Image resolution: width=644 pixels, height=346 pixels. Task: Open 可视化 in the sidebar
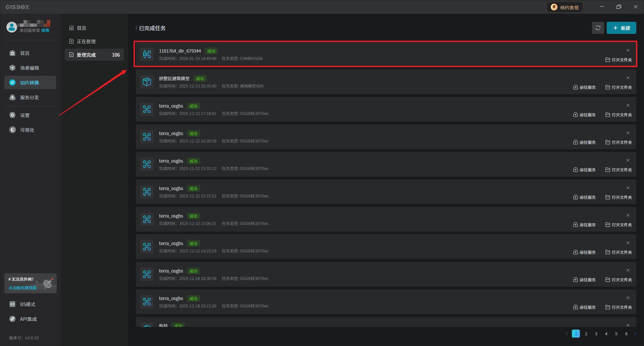[27, 130]
